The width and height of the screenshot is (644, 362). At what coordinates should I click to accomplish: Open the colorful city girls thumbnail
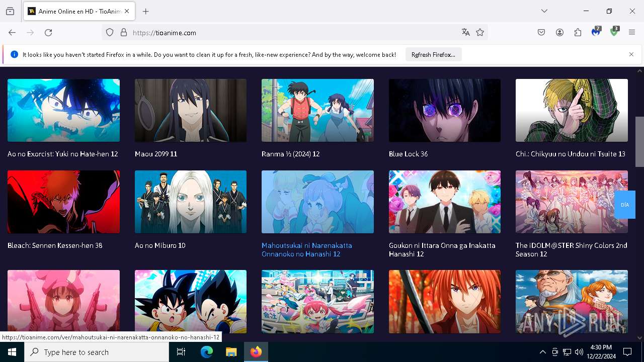317,302
